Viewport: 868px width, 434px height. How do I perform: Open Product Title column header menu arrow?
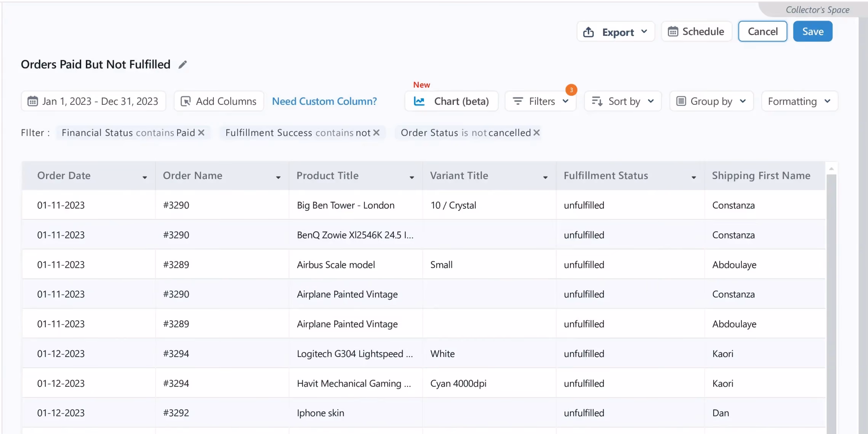click(x=412, y=177)
